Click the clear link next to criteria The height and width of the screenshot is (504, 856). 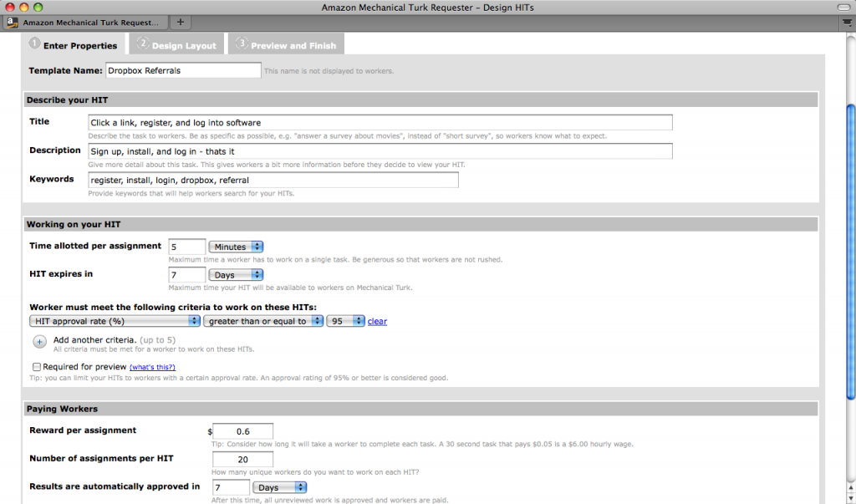tap(377, 321)
